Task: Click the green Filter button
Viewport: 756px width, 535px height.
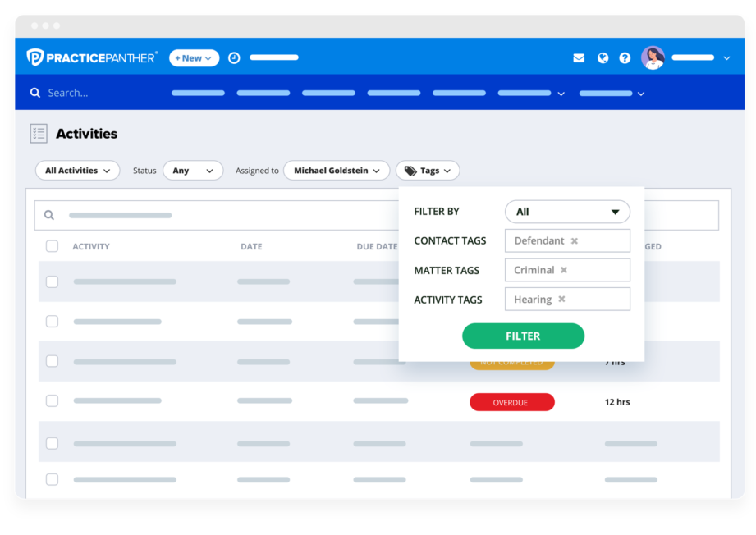Action: (x=523, y=336)
